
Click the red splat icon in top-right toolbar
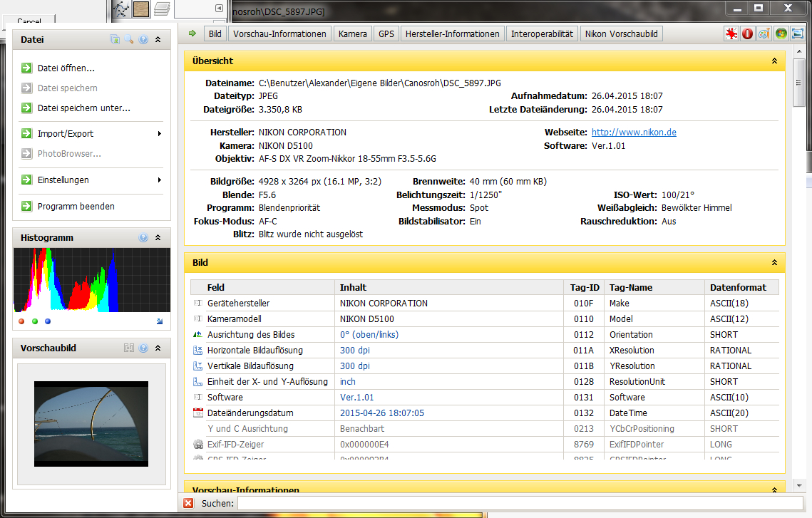[x=731, y=33]
